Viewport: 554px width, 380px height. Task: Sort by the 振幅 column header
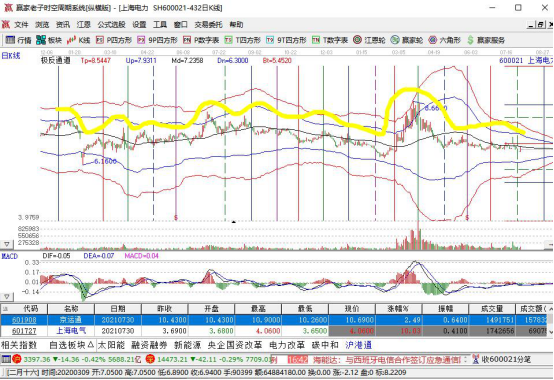click(x=445, y=309)
